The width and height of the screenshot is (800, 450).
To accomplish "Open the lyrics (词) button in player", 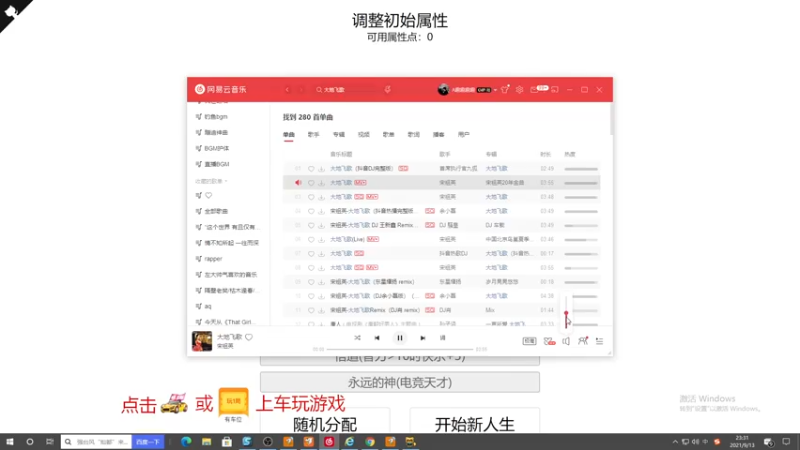I will point(442,338).
